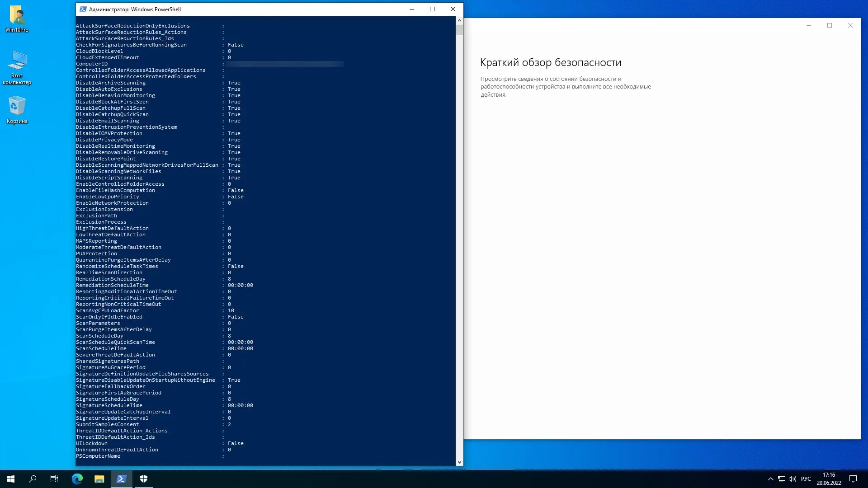Image resolution: width=868 pixels, height=488 pixels.
Task: Switch input language РУС indicator
Action: (806, 479)
